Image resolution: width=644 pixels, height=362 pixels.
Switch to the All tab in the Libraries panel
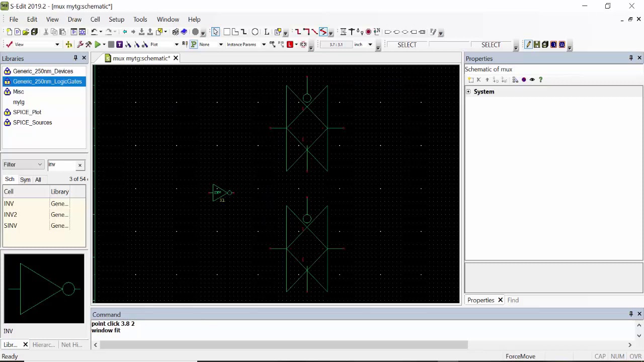click(38, 179)
